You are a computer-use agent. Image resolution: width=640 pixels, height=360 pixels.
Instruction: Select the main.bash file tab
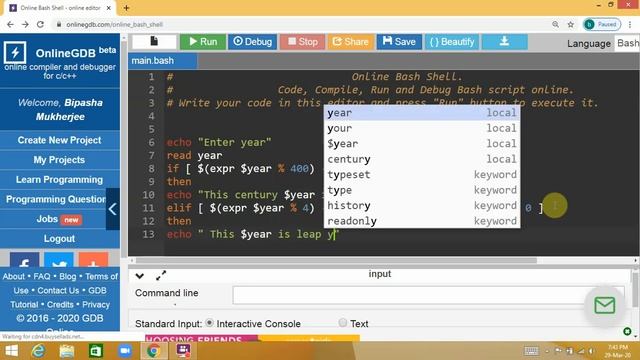coord(162,61)
